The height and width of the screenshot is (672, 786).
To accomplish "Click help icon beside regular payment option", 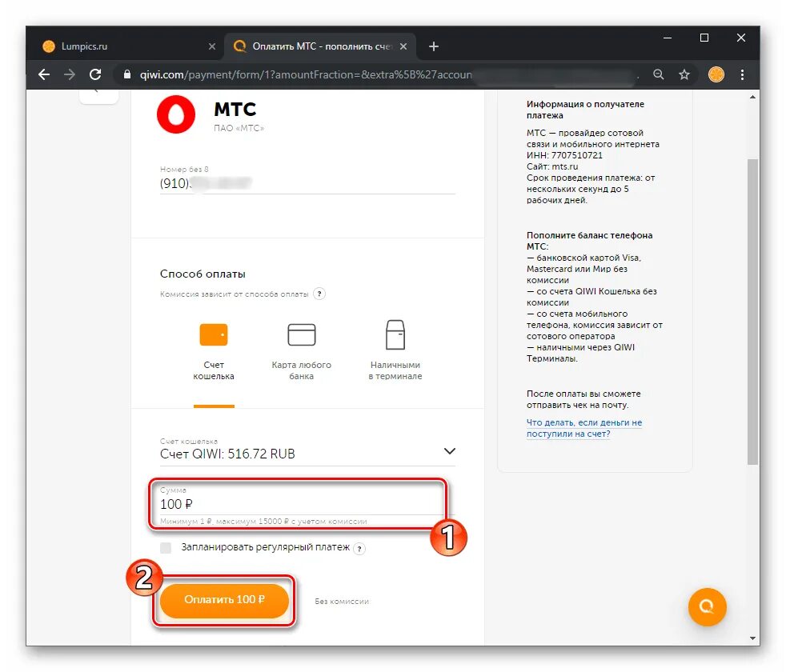I will (x=359, y=549).
